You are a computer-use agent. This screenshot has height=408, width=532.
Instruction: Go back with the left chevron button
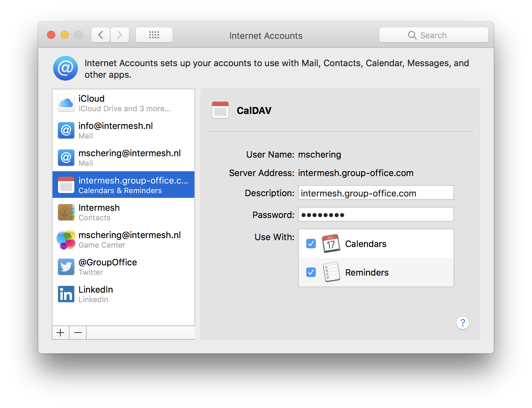[x=101, y=35]
